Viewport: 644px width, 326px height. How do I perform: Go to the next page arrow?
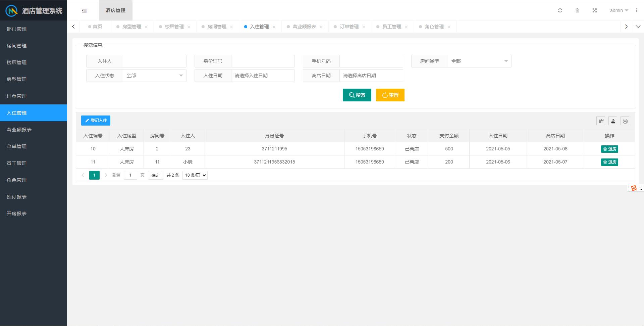click(106, 175)
